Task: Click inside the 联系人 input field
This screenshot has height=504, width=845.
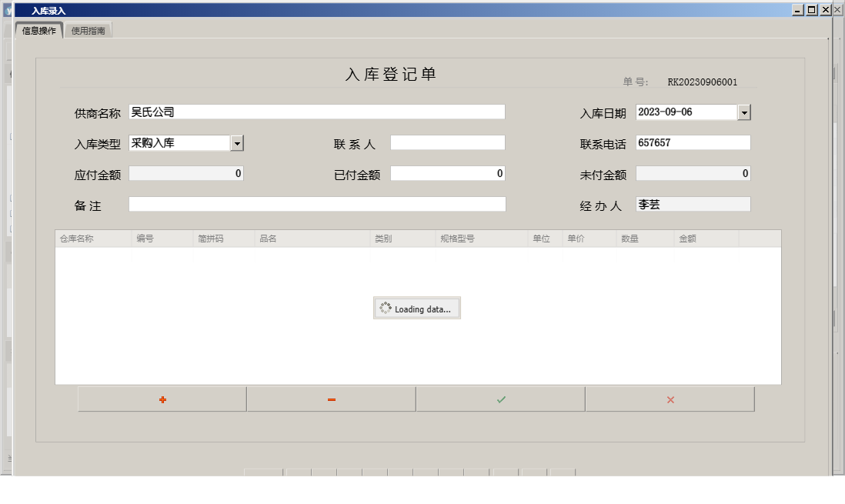Action: (446, 142)
